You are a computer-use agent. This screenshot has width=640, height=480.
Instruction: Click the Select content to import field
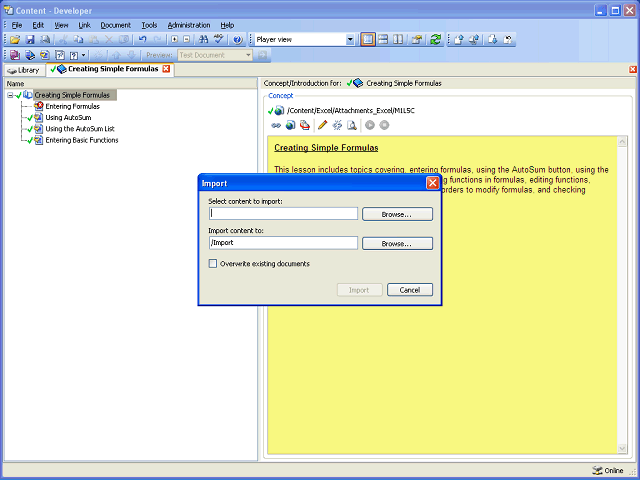coord(283,213)
